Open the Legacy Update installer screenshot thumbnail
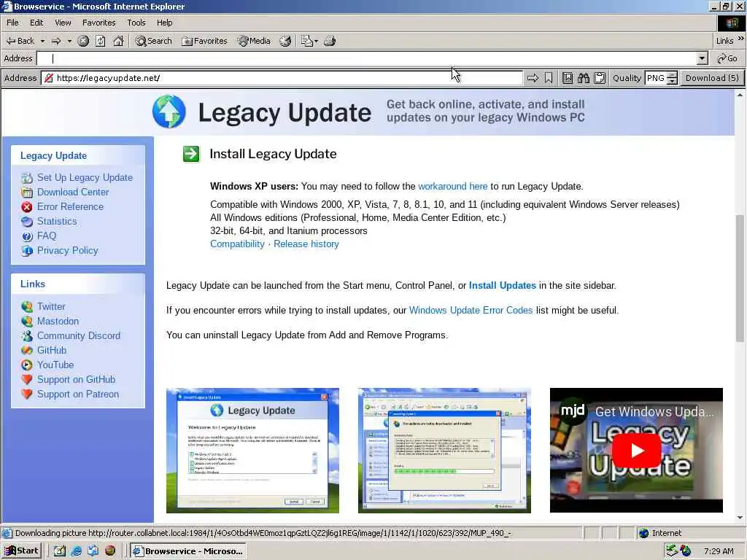Image resolution: width=747 pixels, height=560 pixels. pyautogui.click(x=252, y=451)
